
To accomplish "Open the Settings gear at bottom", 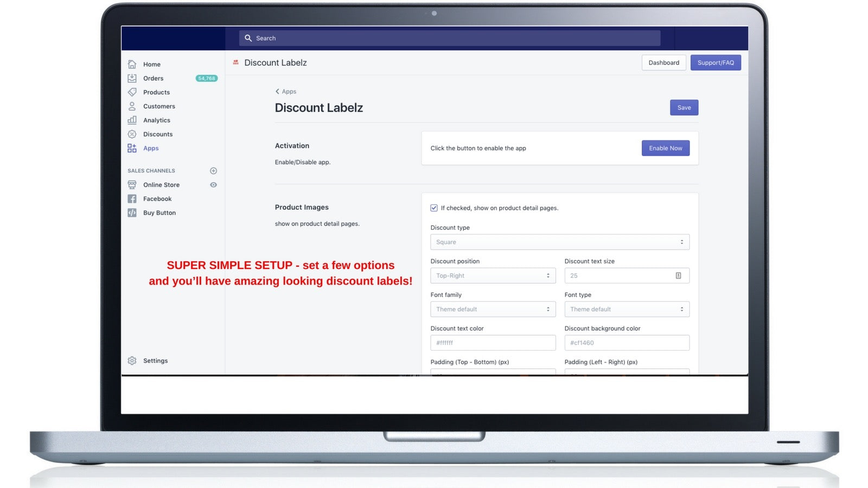I will [x=132, y=361].
